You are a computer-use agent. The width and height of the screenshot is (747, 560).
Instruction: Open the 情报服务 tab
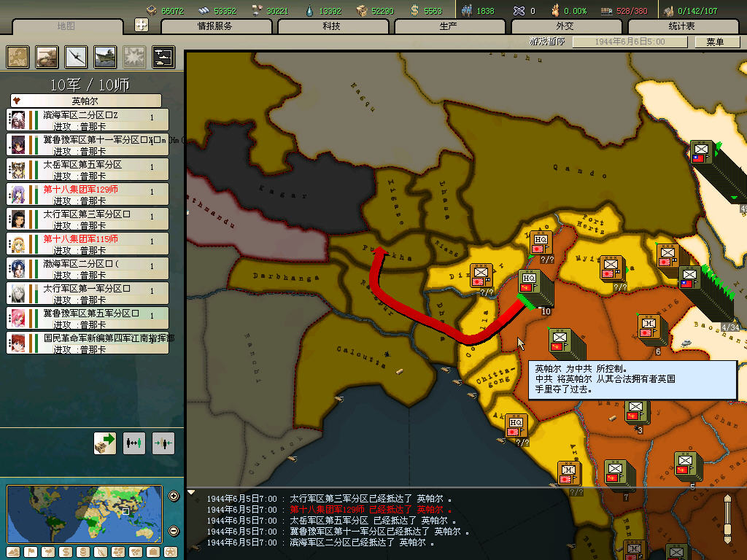coord(215,26)
